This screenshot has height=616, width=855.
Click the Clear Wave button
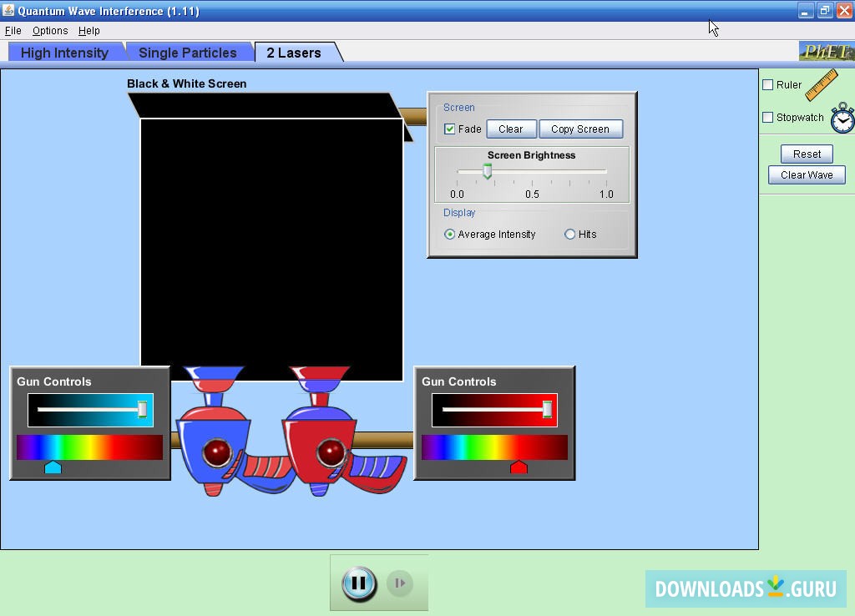pyautogui.click(x=807, y=175)
